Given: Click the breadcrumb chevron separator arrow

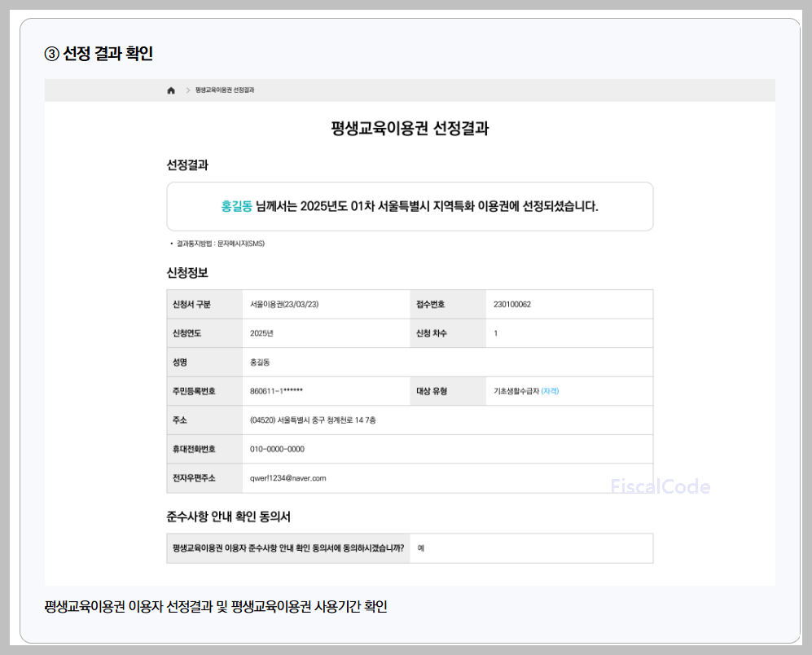Looking at the screenshot, I should point(187,90).
